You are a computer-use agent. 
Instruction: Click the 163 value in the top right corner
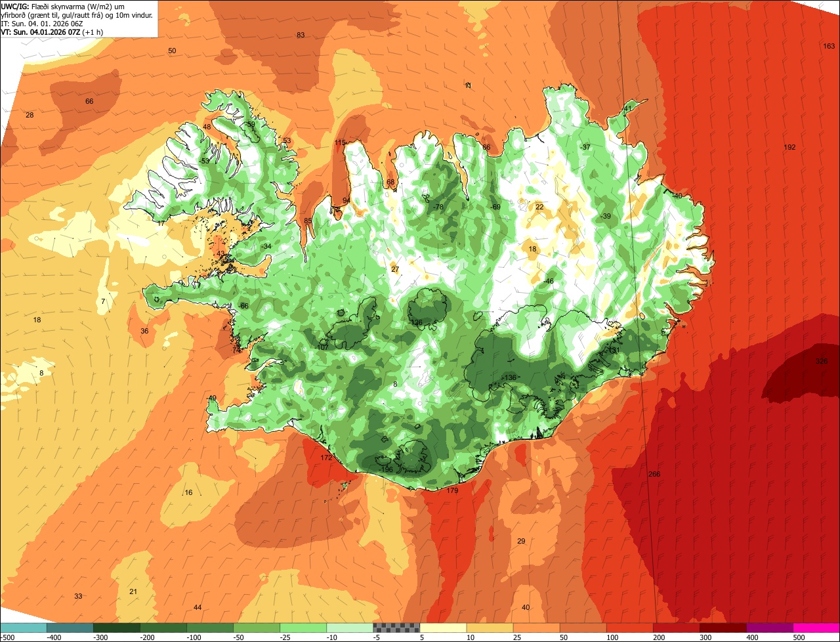(x=829, y=46)
